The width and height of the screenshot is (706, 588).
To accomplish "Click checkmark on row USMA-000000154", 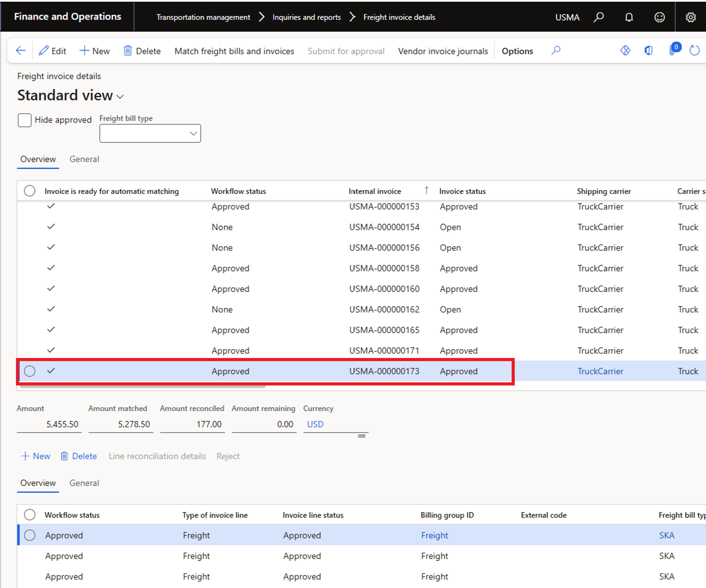I will click(51, 227).
